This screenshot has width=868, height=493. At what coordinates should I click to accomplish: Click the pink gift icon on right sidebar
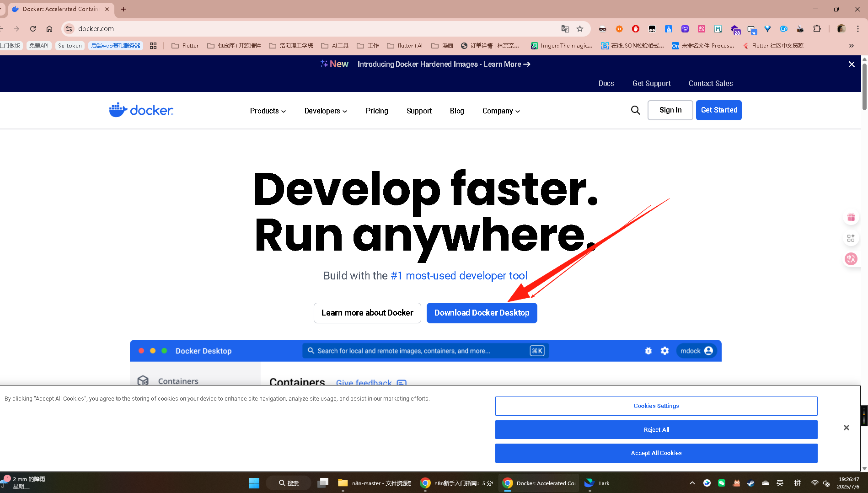click(851, 217)
